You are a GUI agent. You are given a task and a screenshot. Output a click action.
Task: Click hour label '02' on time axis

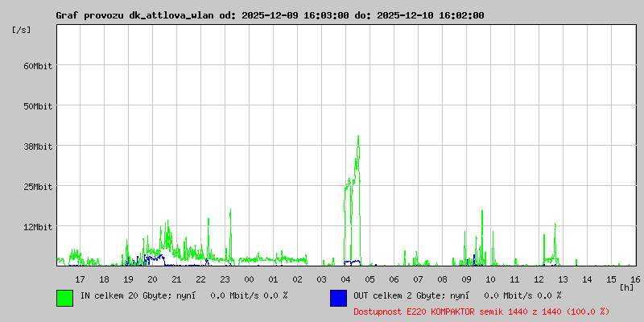click(x=297, y=279)
